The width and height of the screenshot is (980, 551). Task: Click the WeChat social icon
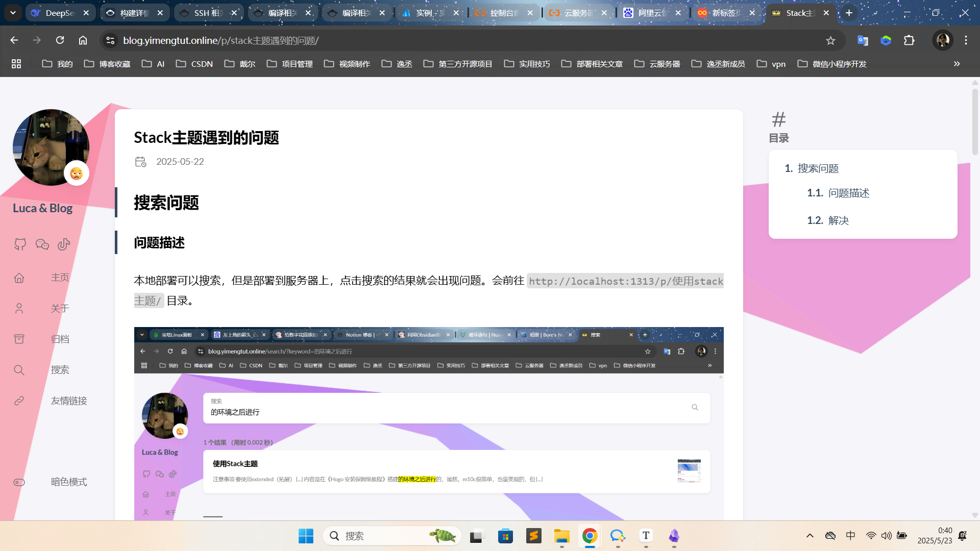[42, 244]
